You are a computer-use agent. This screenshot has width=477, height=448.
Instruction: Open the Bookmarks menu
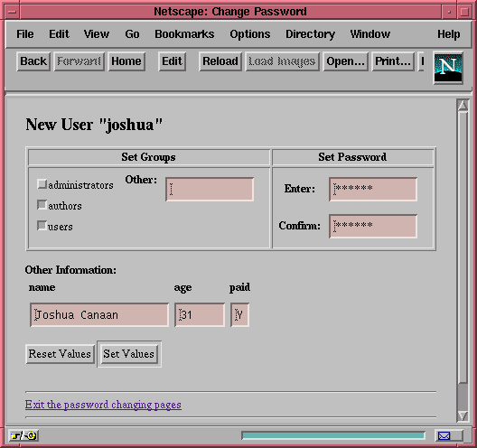point(184,34)
